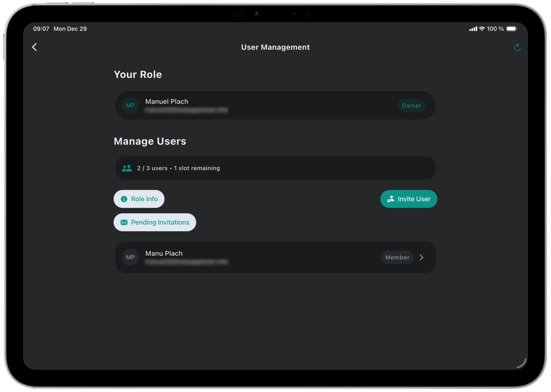
Task: Tap the Owner role badge
Action: pos(411,106)
